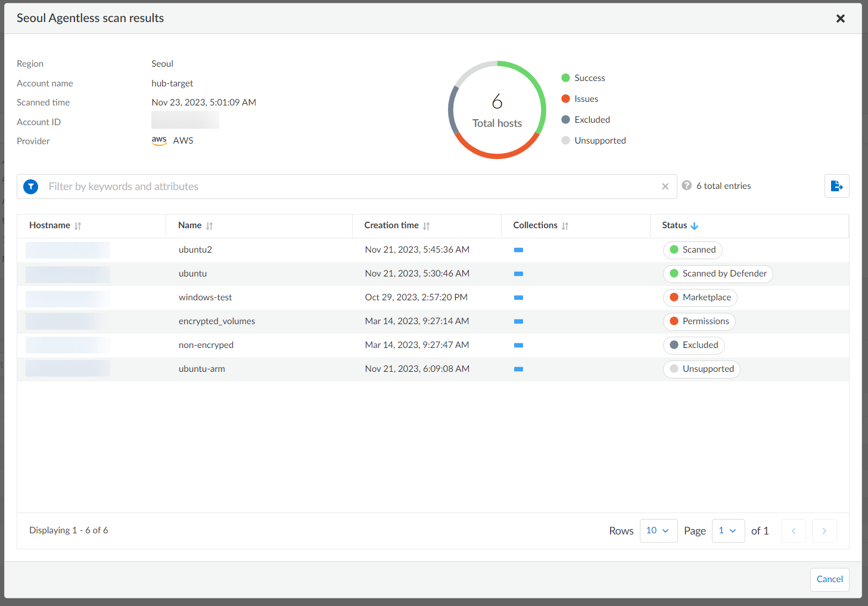Click the Collections column header label
This screenshot has height=606, width=868.
[536, 225]
